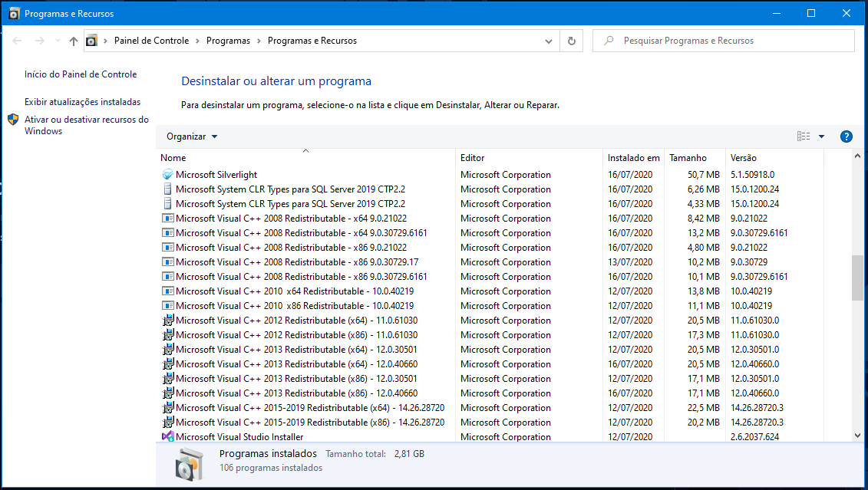Sort list by Nome column header
The width and height of the screenshot is (868, 490).
307,158
